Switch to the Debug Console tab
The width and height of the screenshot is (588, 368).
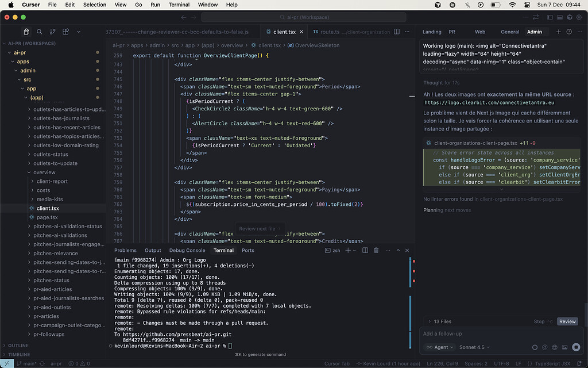(187, 251)
